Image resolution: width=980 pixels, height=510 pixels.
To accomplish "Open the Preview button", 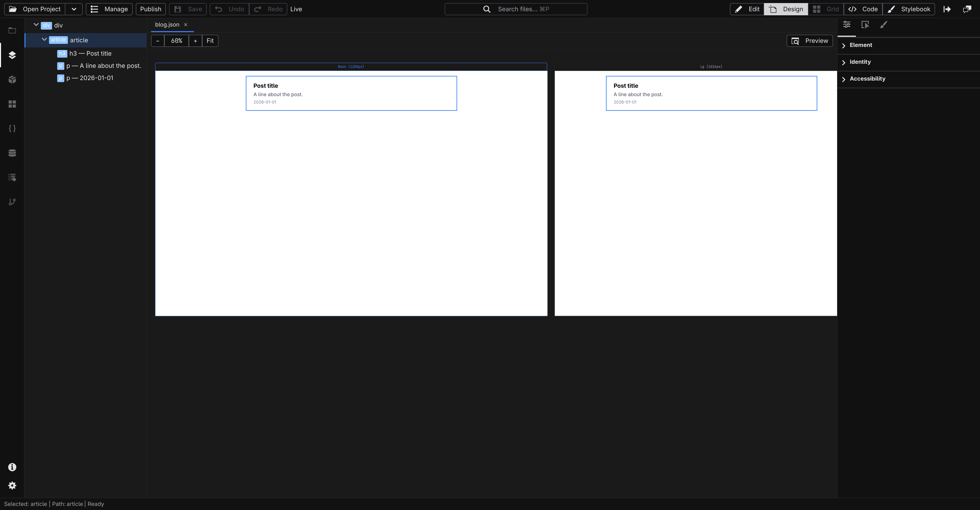I will pos(810,41).
